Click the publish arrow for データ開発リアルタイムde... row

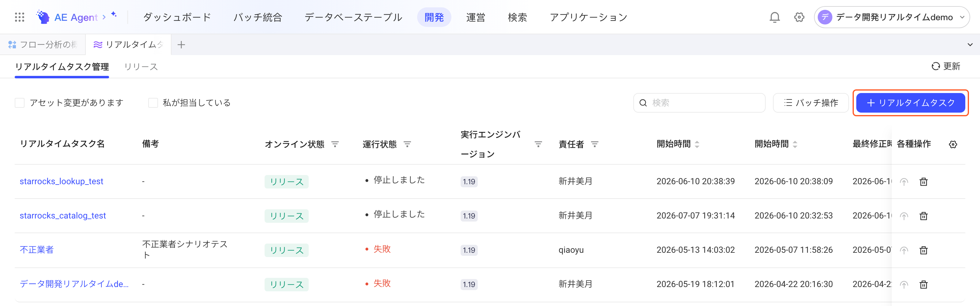[x=904, y=284]
